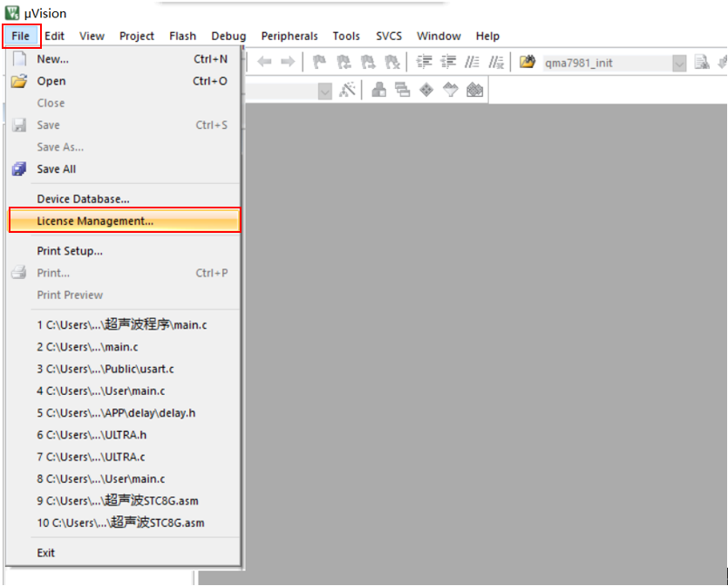Open recent file 6 ULTRA.h
The width and height of the screenshot is (728, 586).
click(124, 435)
